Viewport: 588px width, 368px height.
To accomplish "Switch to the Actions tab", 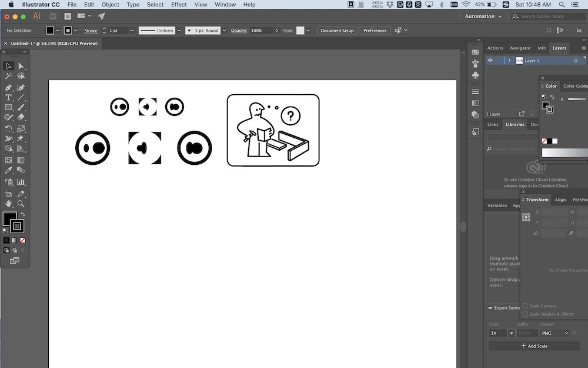I will tap(495, 48).
